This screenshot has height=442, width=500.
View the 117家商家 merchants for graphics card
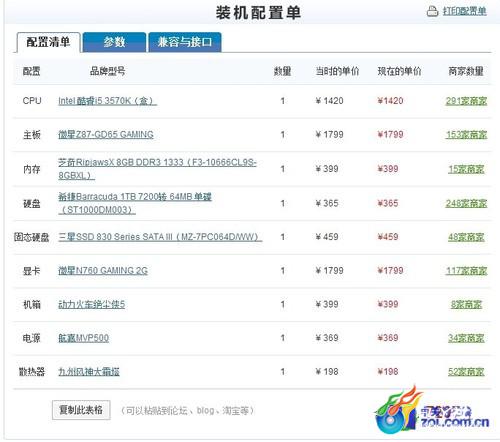point(466,271)
